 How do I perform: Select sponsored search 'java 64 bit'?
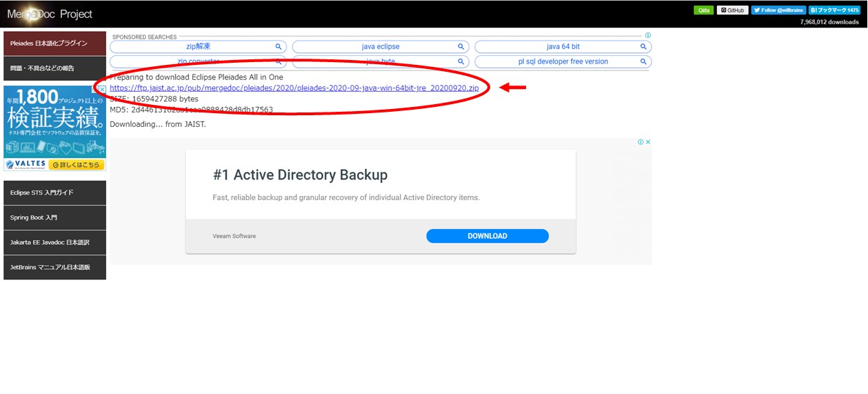pos(563,47)
